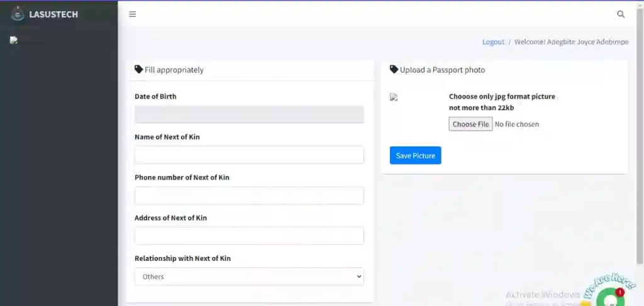
Task: Click the tag icon beside Fill appropriately
Action: (x=139, y=69)
